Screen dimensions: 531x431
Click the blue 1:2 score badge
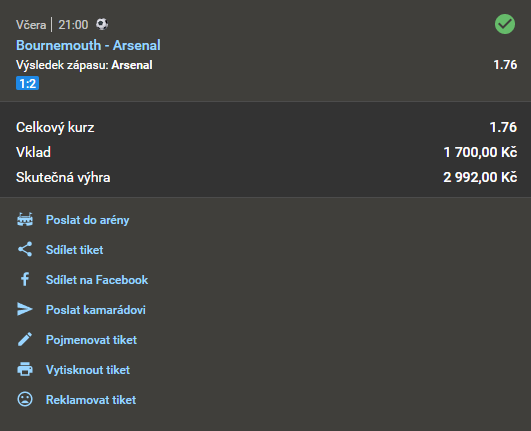click(27, 83)
